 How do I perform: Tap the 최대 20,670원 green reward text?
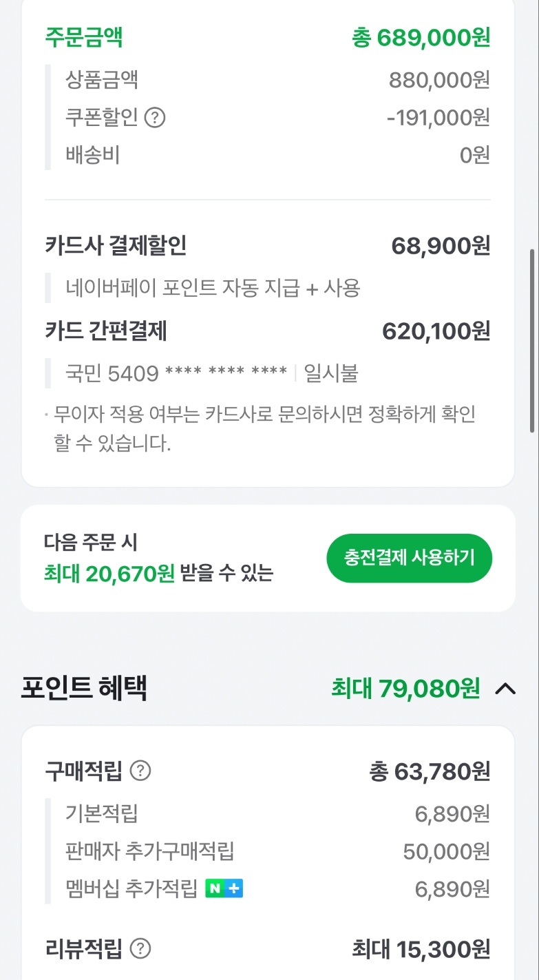(109, 574)
